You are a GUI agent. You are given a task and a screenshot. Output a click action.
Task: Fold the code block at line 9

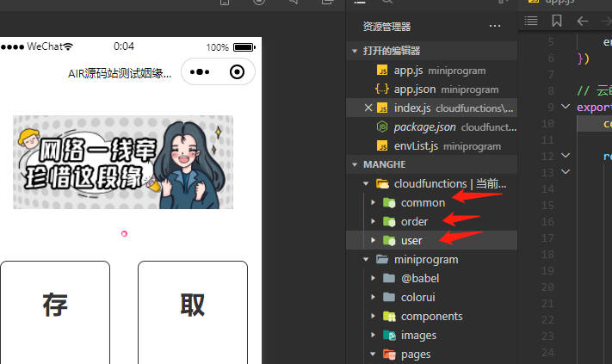pos(566,106)
